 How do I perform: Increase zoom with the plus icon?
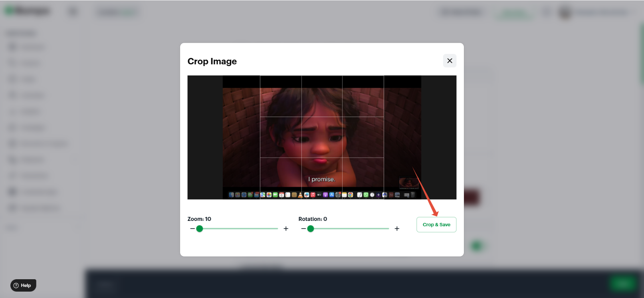(286, 228)
